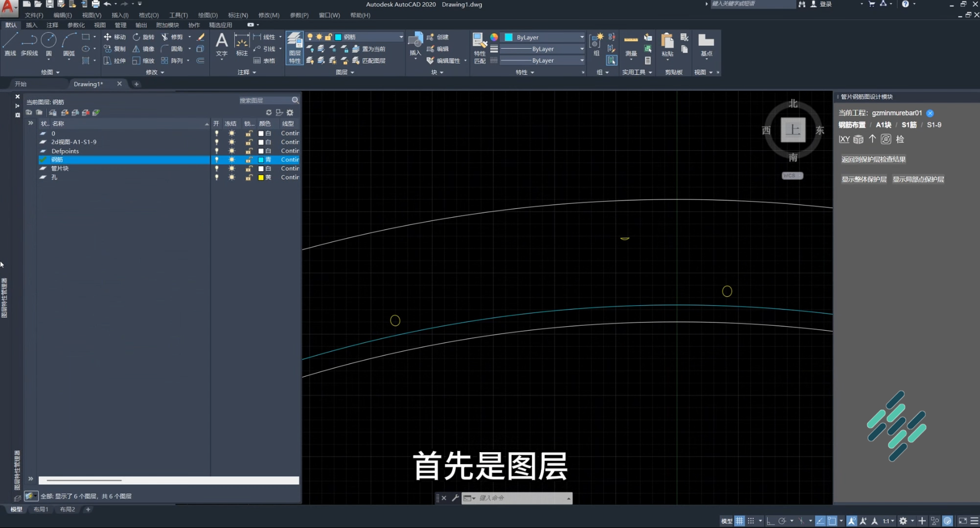Select the 多段线 (Polyline) tool
Image resolution: width=980 pixels, height=528 pixels.
coord(29,44)
